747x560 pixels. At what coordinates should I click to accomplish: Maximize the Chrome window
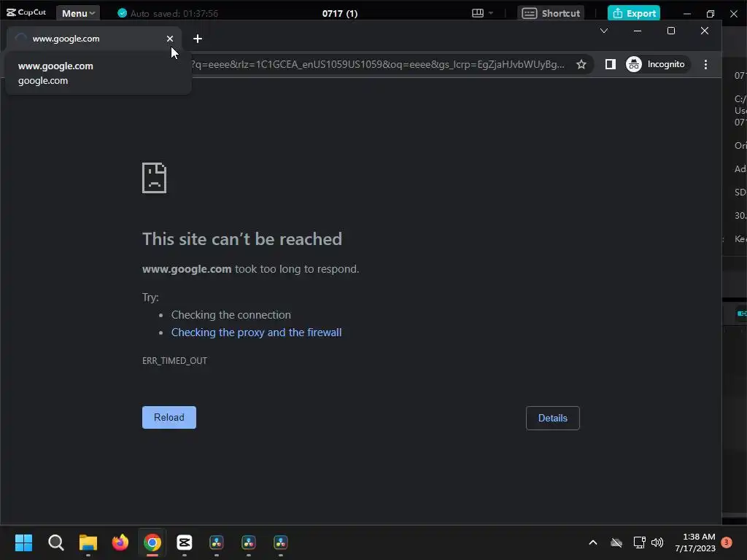click(671, 31)
